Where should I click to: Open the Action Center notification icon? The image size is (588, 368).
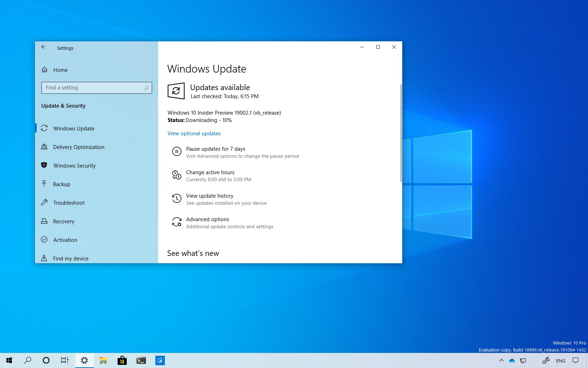575,360
